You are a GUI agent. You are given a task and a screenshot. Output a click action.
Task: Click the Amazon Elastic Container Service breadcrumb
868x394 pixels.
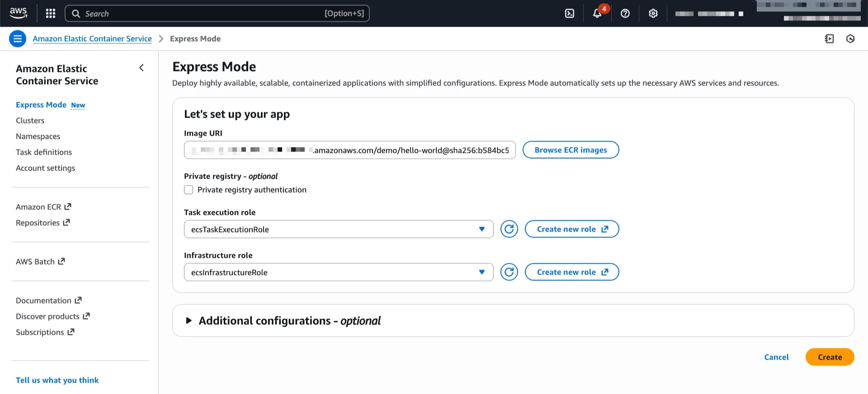[x=92, y=39]
